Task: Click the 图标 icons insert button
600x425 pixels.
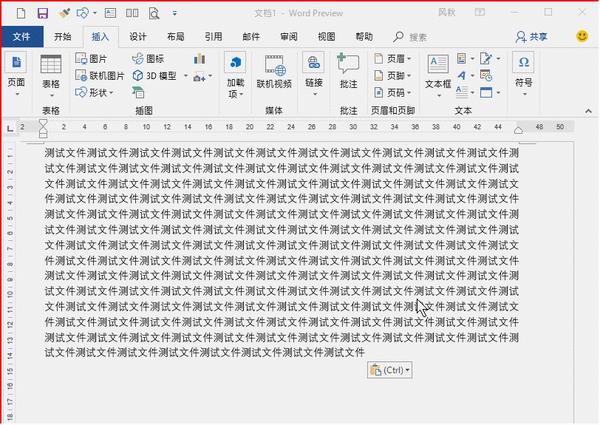Action: point(148,59)
